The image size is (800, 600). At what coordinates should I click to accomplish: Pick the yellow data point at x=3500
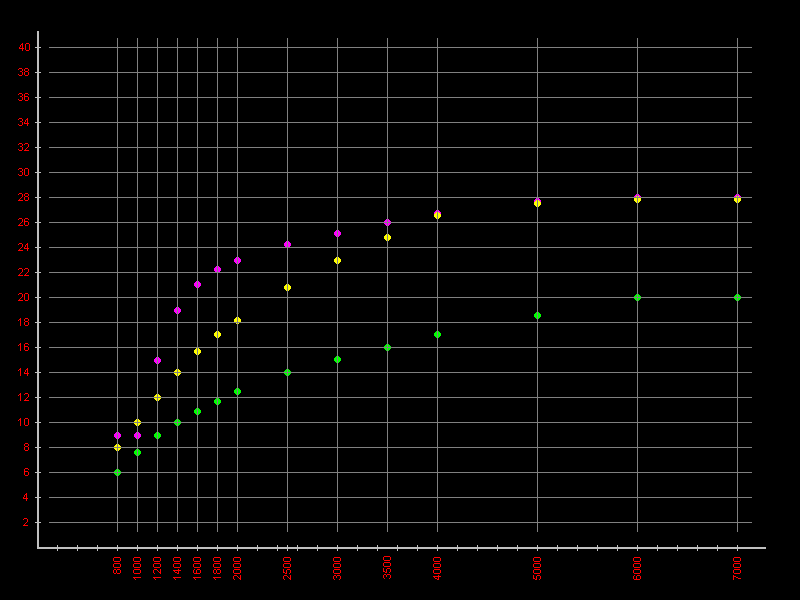coord(387,237)
